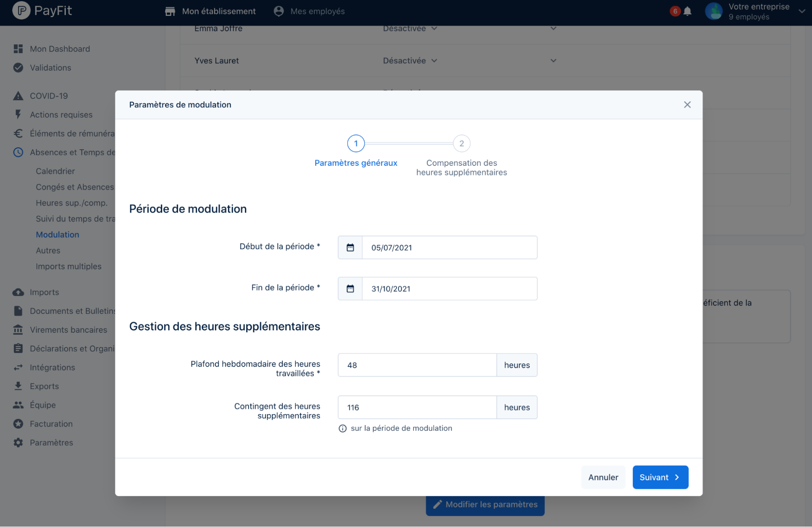Select Congés et Absences in sidebar
The width and height of the screenshot is (812, 527).
coord(75,187)
